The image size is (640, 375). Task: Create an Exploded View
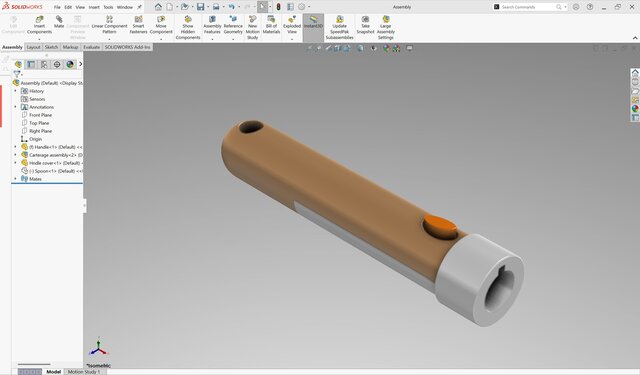click(x=292, y=24)
